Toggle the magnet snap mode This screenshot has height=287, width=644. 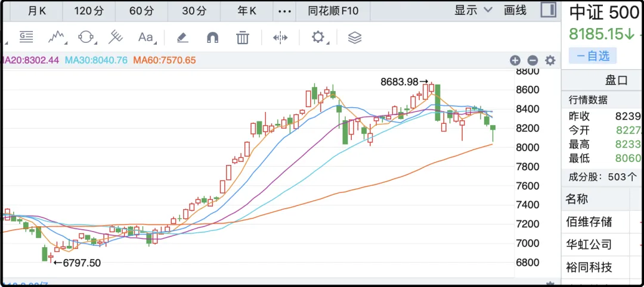(212, 38)
